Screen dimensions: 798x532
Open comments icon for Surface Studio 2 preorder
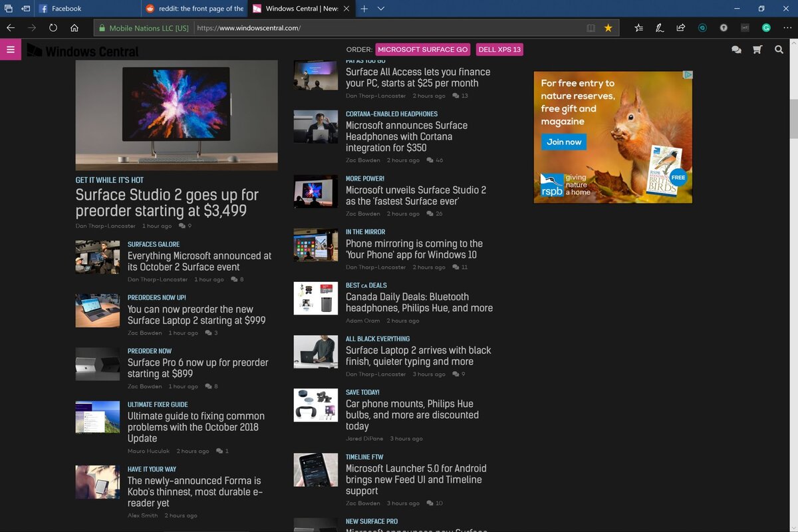[x=182, y=226]
